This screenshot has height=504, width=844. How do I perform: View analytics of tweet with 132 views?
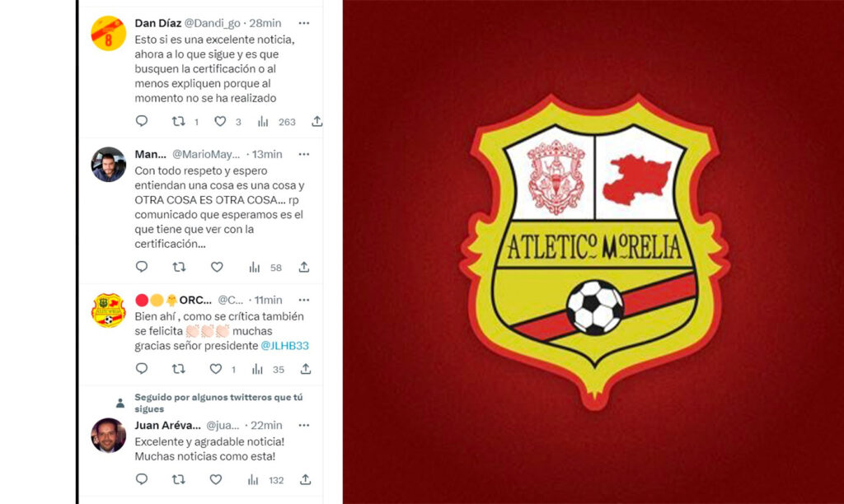point(253,480)
